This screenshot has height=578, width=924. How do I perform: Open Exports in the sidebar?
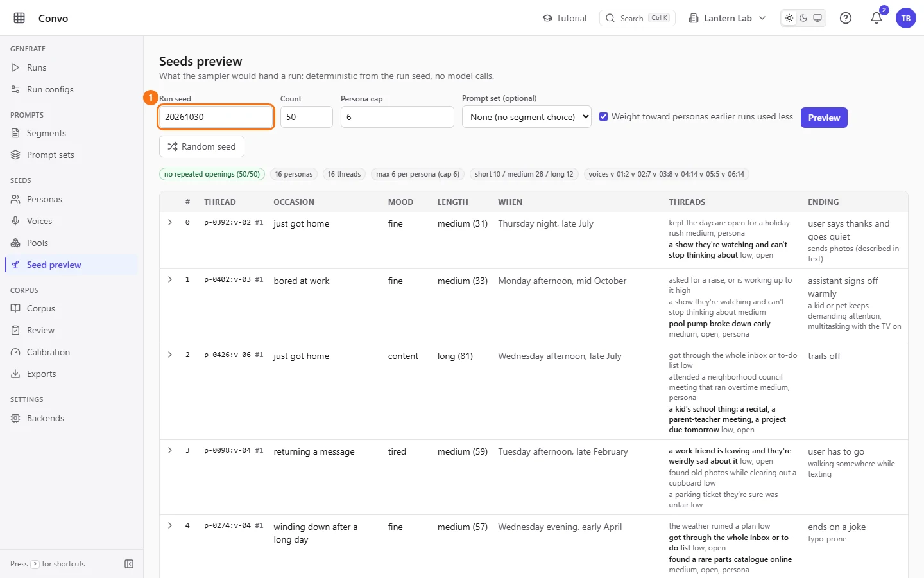71,374
